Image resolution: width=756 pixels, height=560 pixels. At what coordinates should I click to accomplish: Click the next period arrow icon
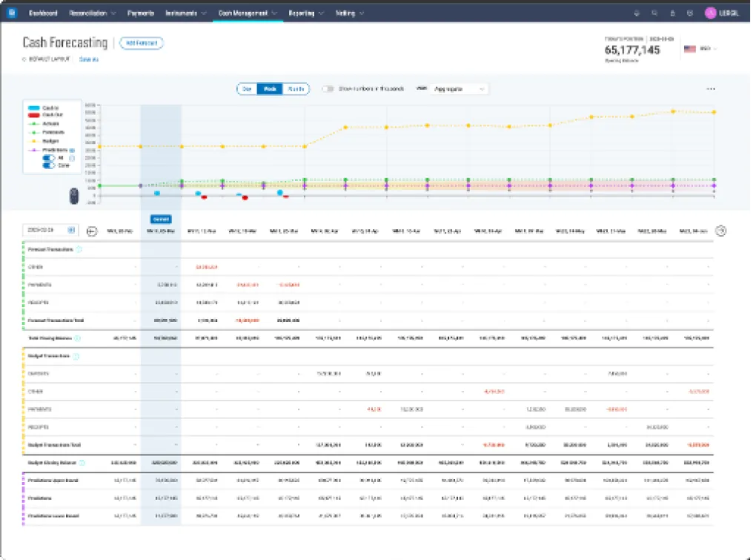tap(720, 231)
